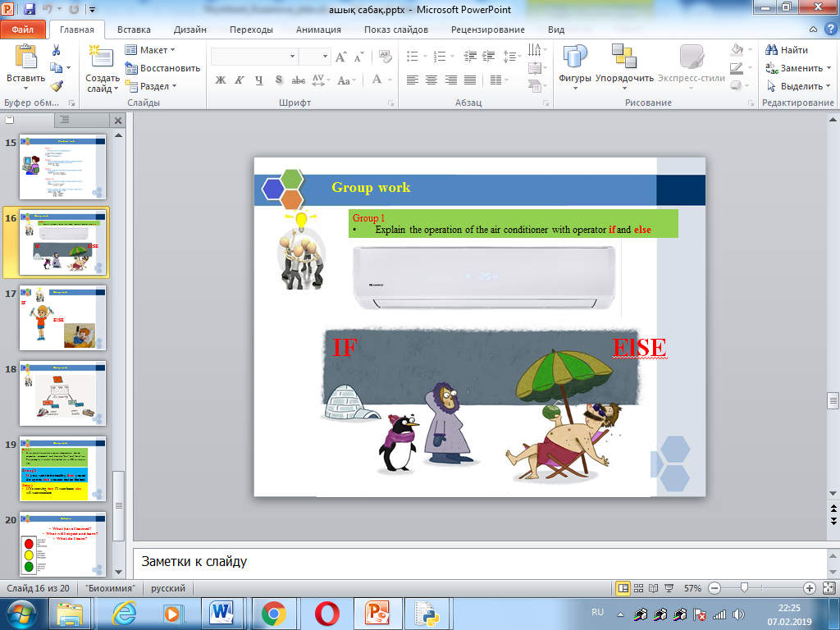Align text left
The height and width of the screenshot is (630, 840).
[412, 80]
